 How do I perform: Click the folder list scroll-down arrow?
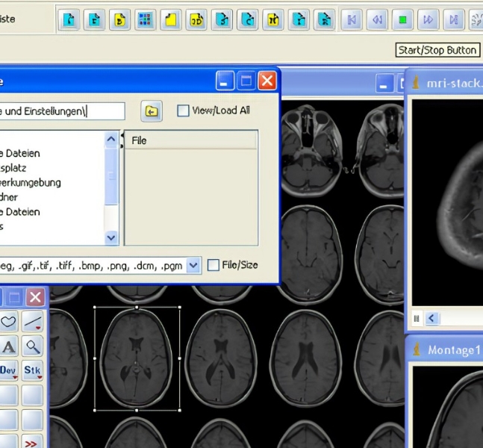pyautogui.click(x=112, y=238)
